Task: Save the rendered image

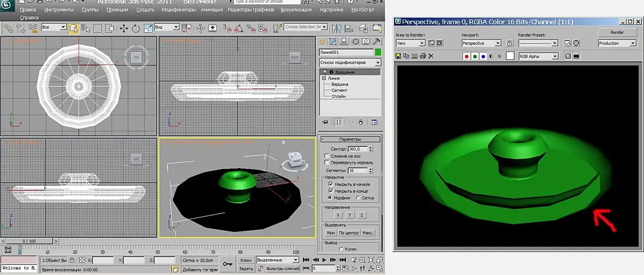Action: tap(398, 56)
